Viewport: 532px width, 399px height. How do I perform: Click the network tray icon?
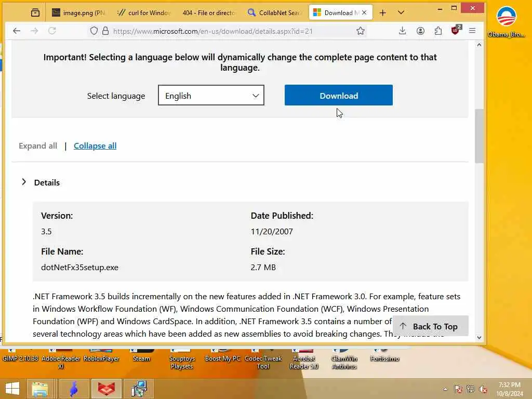pos(471,389)
